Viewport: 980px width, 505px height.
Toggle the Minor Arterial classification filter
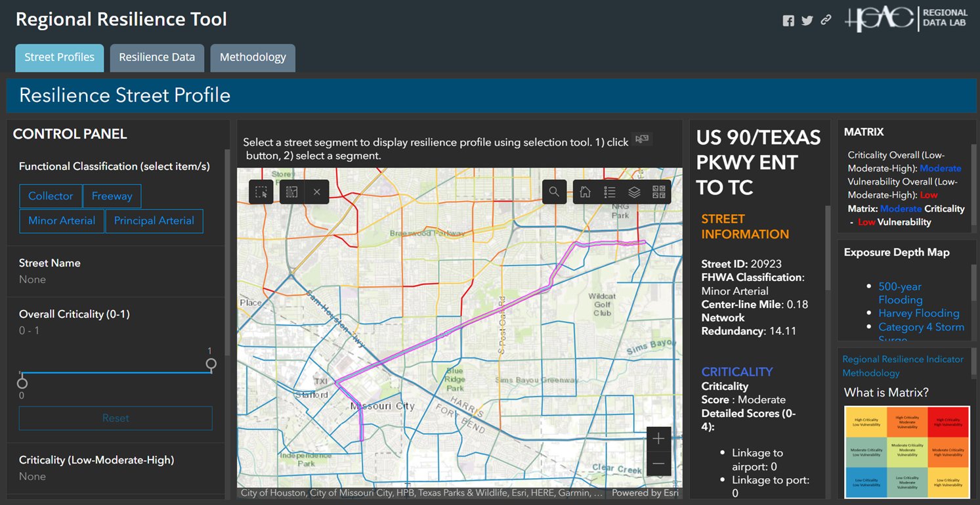point(62,221)
